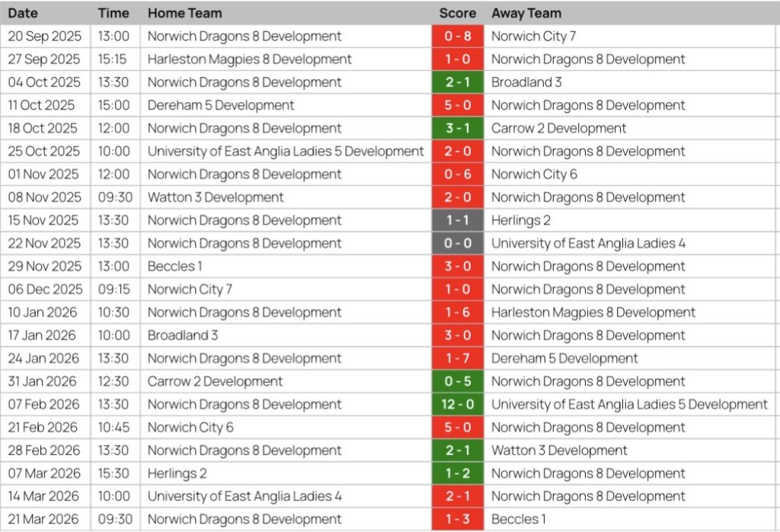Open Broadland 3 in the away team column
The height and width of the screenshot is (532, 780).
tap(526, 82)
